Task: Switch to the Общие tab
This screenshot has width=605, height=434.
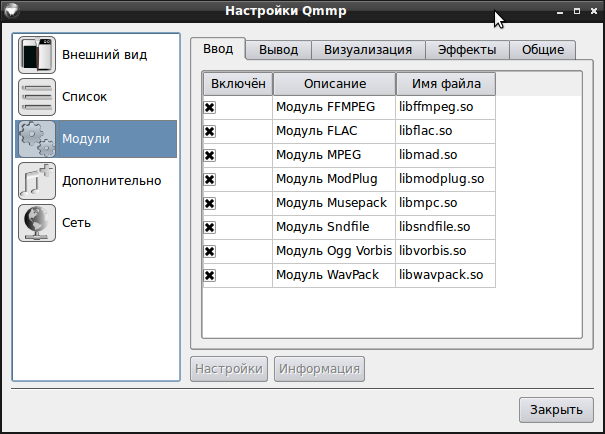Action: click(x=543, y=50)
